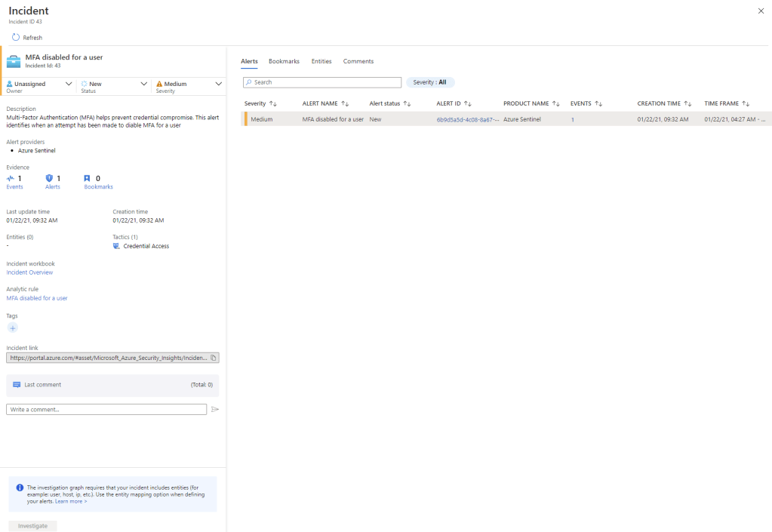The image size is (772, 532).
Task: Open the MFA disabled analytic rule link
Action: click(37, 298)
